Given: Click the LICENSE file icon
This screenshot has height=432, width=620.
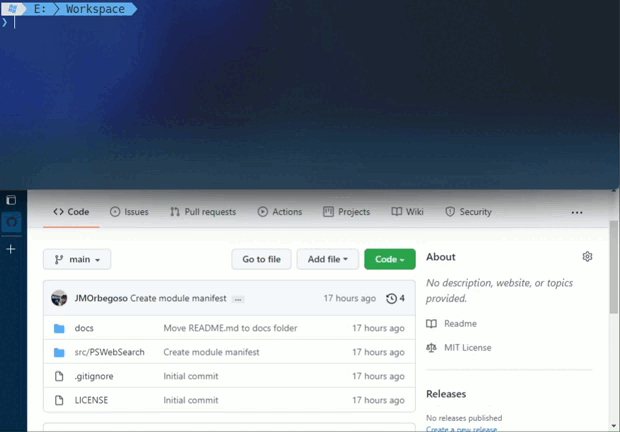Looking at the screenshot, I should tap(59, 400).
